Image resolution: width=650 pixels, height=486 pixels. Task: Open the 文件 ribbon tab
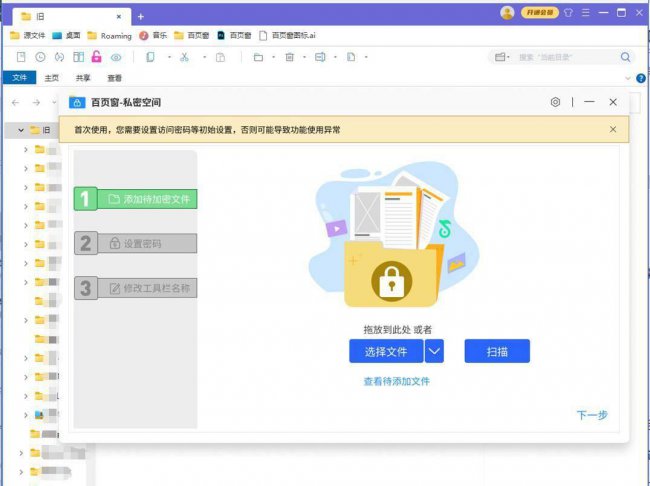coord(19,78)
